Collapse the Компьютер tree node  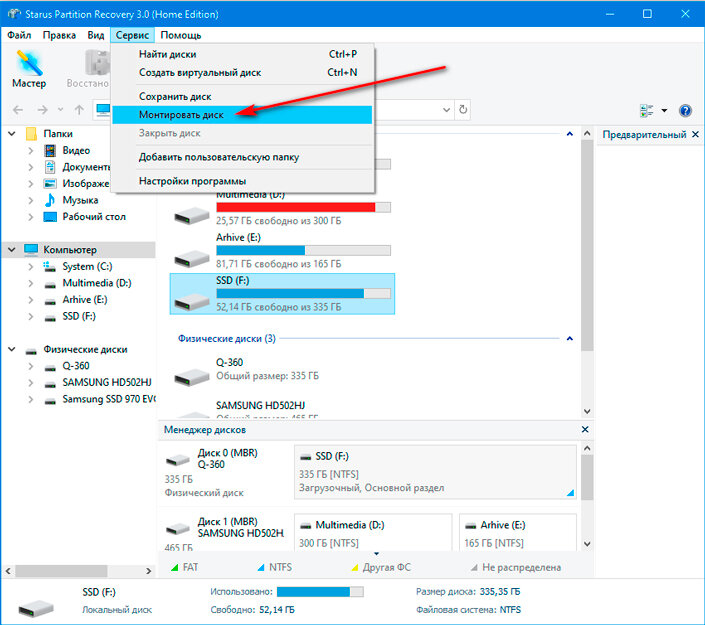(x=12, y=250)
